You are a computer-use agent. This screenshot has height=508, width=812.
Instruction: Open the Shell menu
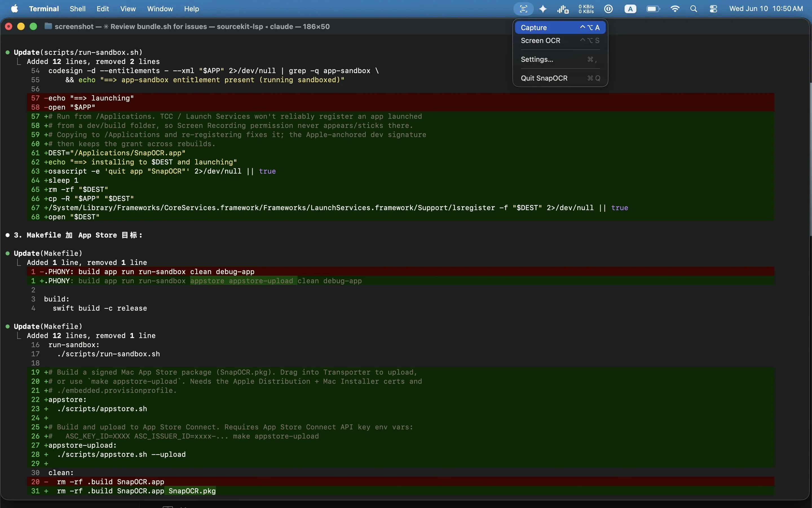(x=78, y=9)
